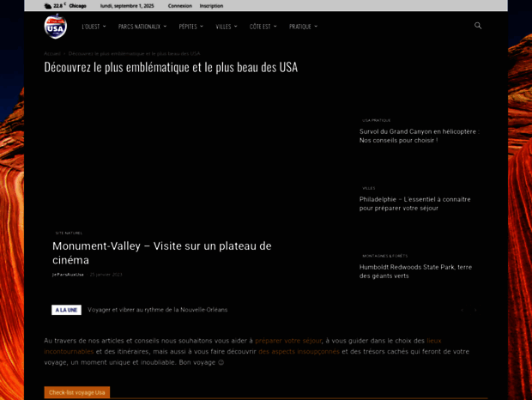532x400 pixels.
Task: Open the PRATIQUE menu
Action: point(303,27)
